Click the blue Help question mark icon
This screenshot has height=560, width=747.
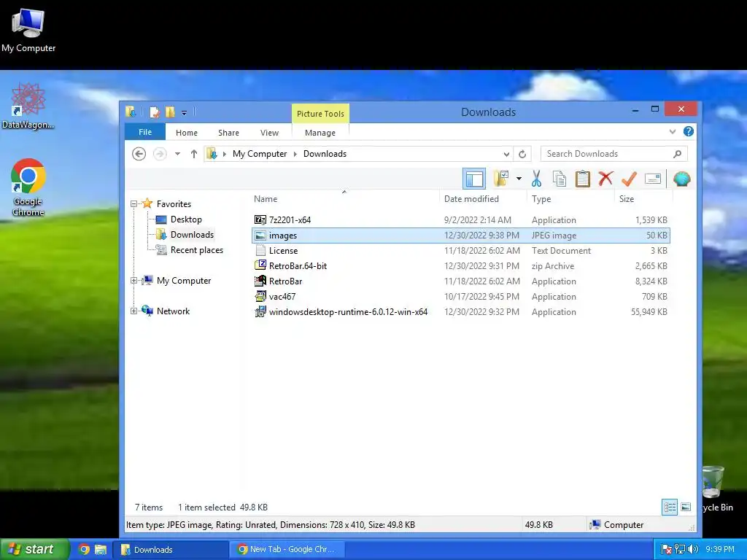click(689, 131)
